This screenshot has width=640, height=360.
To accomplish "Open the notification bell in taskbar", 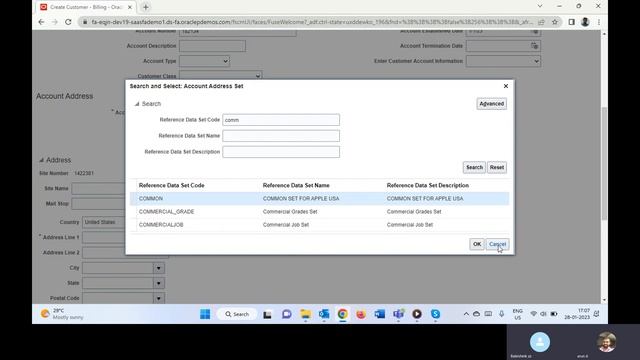I will [x=597, y=314].
